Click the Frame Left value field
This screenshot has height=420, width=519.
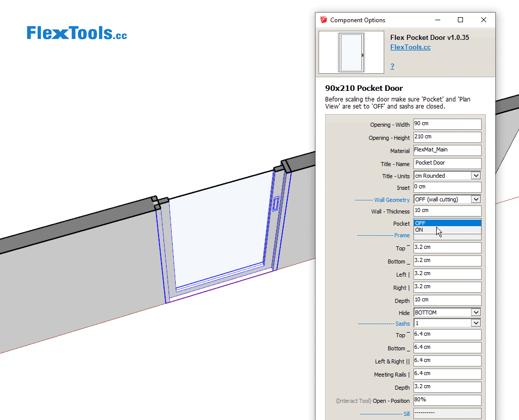[x=447, y=274]
